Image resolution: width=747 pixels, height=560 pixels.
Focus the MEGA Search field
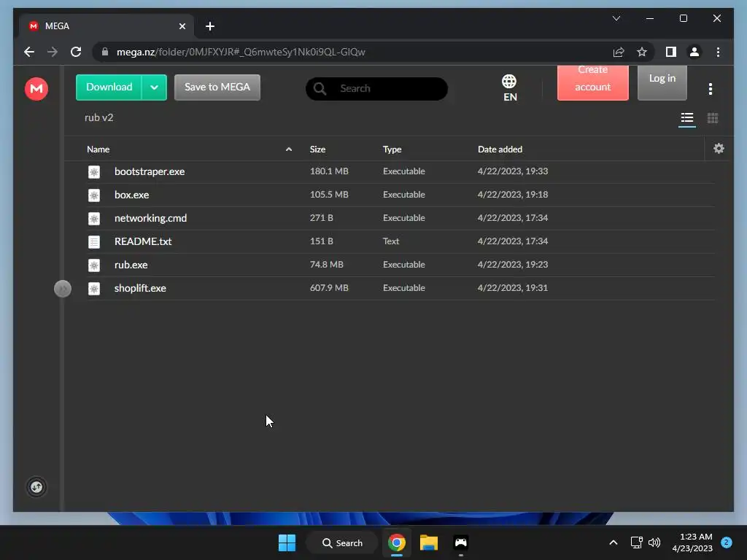[x=376, y=88]
